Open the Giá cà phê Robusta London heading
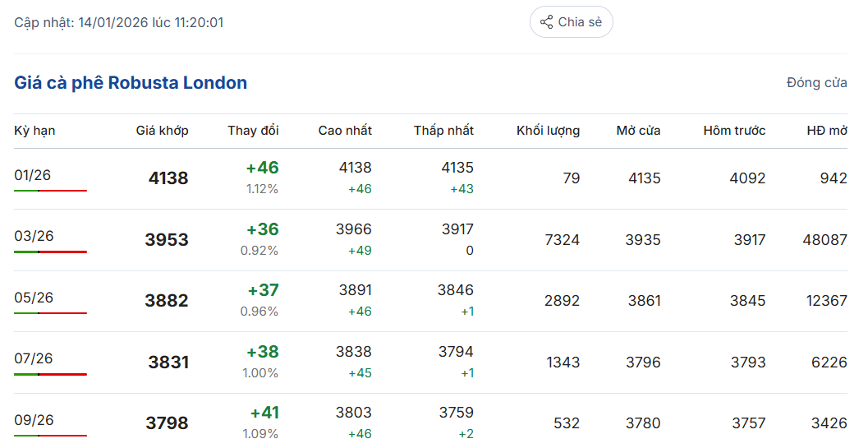This screenshot has width=868, height=448. click(131, 83)
